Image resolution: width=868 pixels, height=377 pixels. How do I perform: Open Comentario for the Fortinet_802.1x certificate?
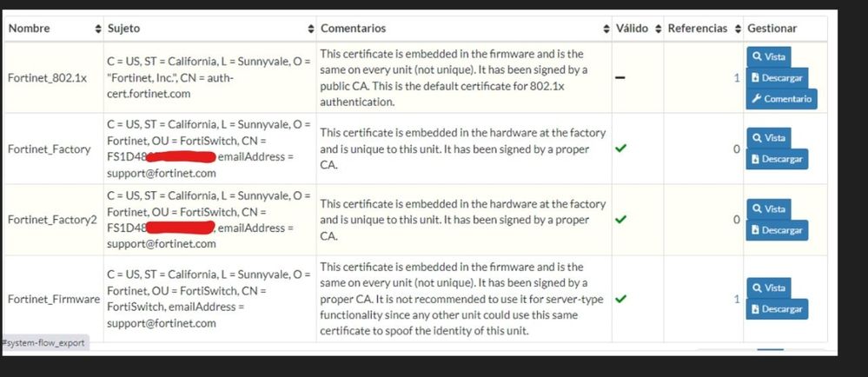pyautogui.click(x=781, y=99)
